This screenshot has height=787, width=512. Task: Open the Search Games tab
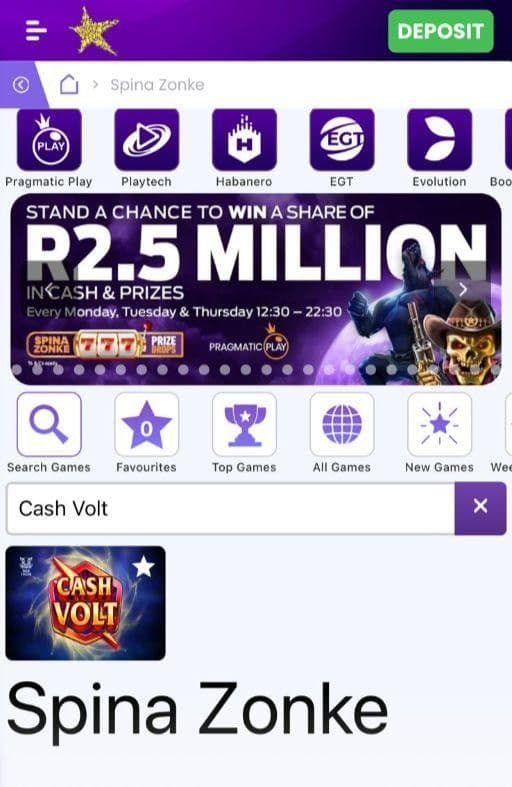[49, 424]
